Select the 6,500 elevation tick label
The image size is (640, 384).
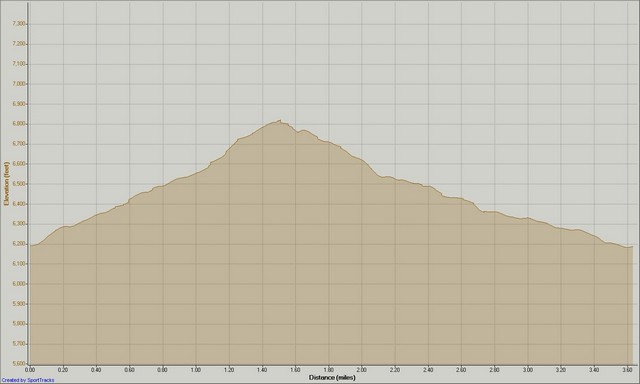[19, 184]
